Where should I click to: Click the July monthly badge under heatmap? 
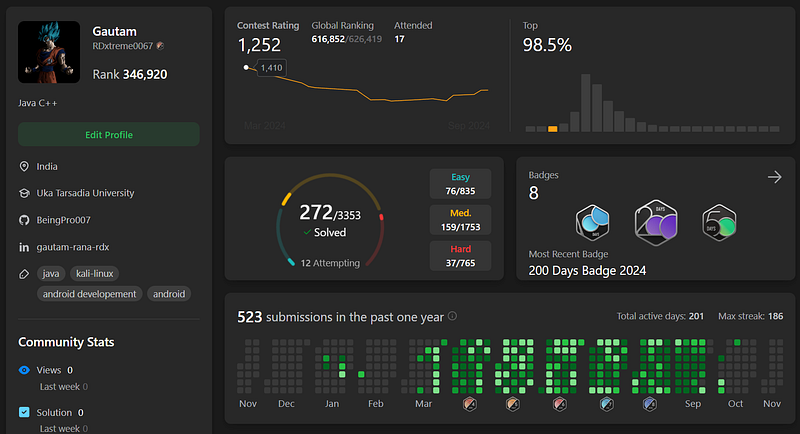click(607, 404)
